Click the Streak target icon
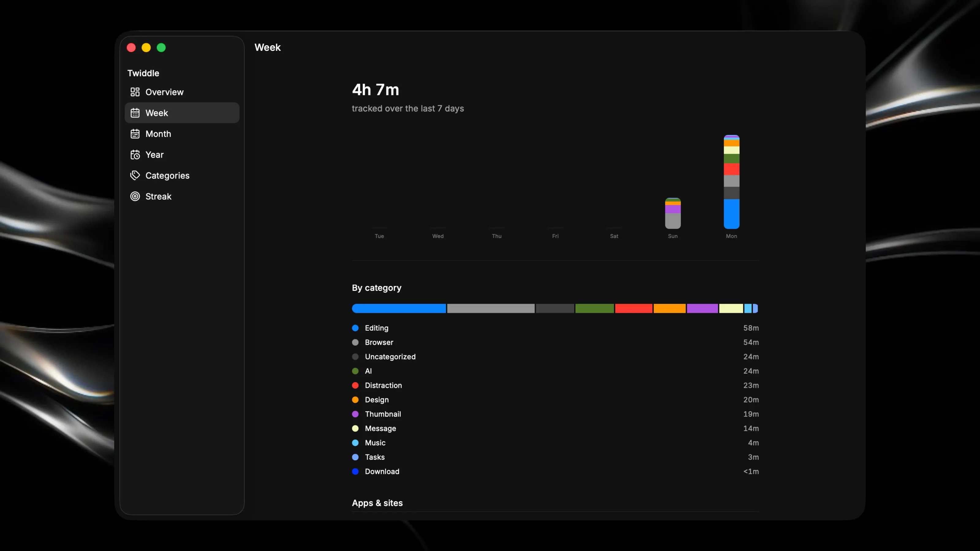 [x=135, y=196]
